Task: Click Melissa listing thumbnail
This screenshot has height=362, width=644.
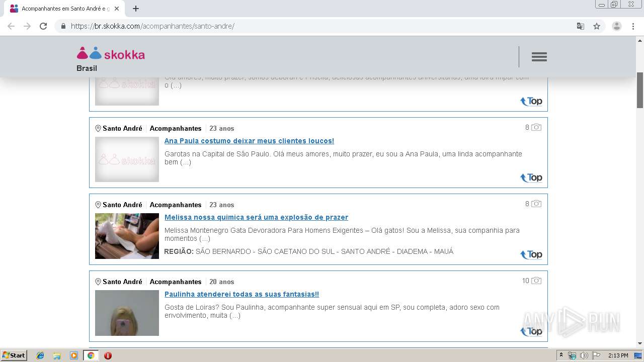Action: click(127, 236)
